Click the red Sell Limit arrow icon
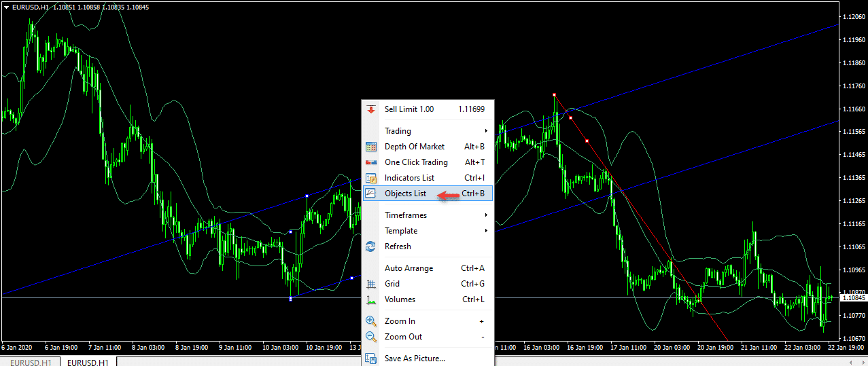The image size is (868, 366). (x=370, y=109)
